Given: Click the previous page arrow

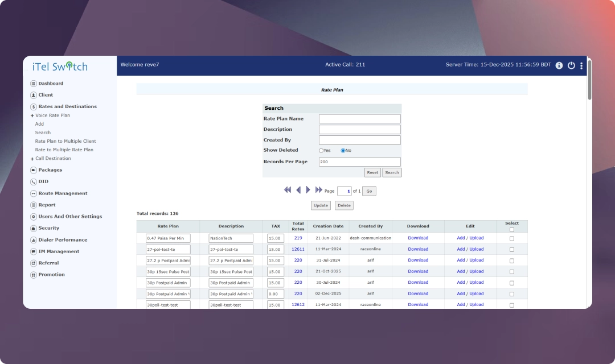Looking at the screenshot, I should pyautogui.click(x=298, y=190).
